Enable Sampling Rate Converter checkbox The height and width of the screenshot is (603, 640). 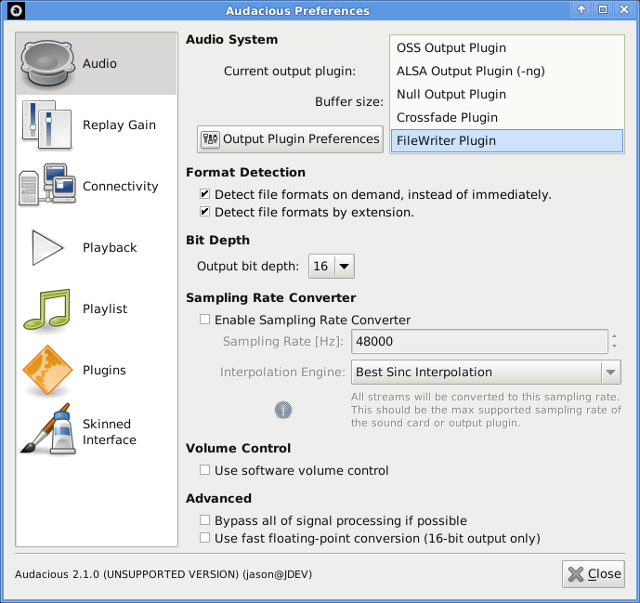pos(204,319)
